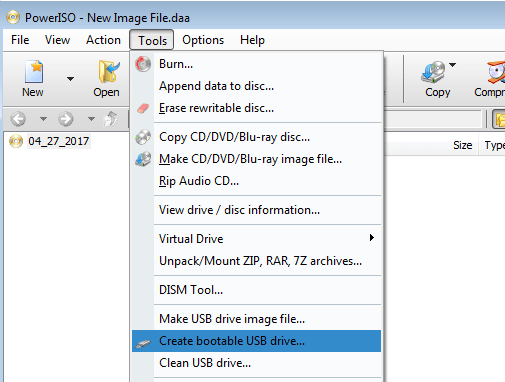The height and width of the screenshot is (382, 505).
Task: Choose Erase rewritable disc...
Action: tap(256, 108)
